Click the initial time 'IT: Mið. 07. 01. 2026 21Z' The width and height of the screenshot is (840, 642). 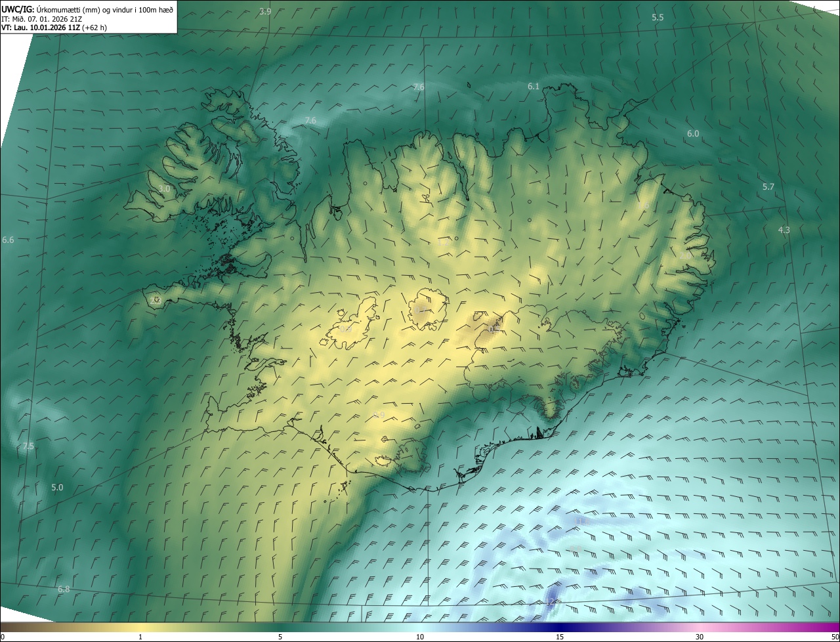click(41, 18)
